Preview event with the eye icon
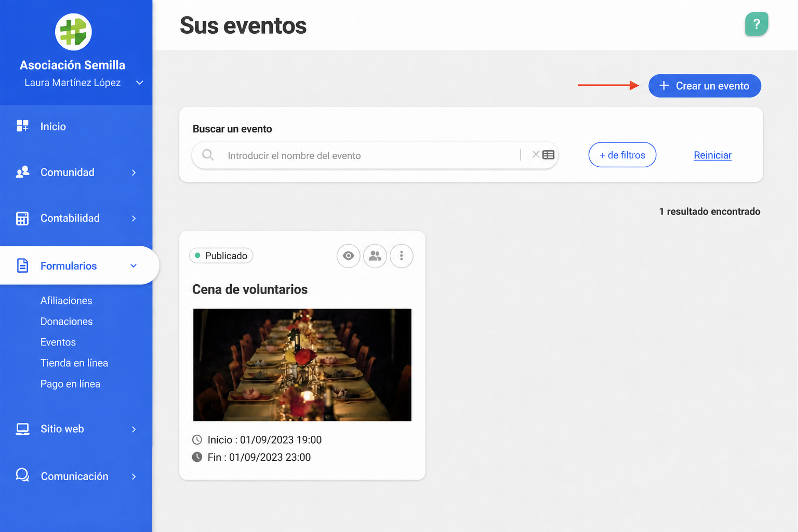The width and height of the screenshot is (798, 532). [349, 256]
